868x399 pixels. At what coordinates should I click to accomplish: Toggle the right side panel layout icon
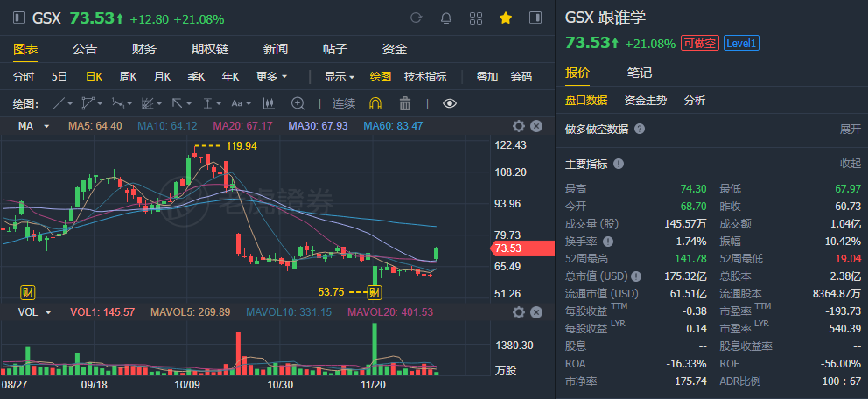(535, 17)
